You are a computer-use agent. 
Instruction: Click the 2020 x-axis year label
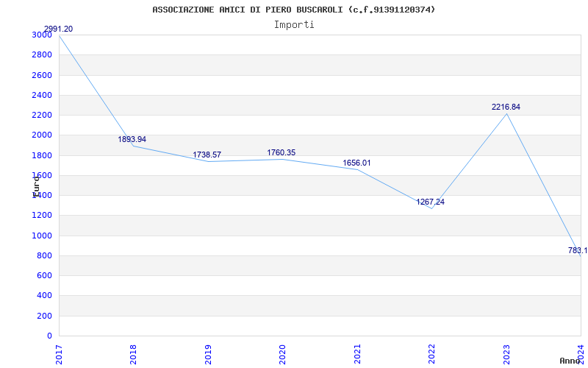pyautogui.click(x=282, y=354)
